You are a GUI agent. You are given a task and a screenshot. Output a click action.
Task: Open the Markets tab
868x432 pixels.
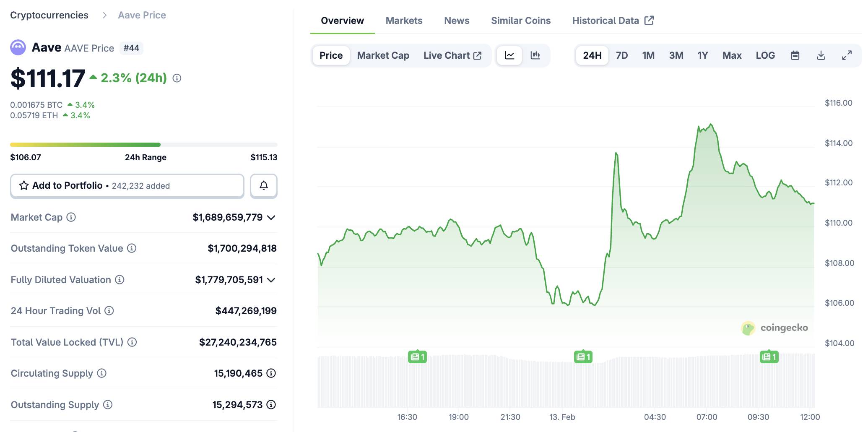[x=404, y=21]
